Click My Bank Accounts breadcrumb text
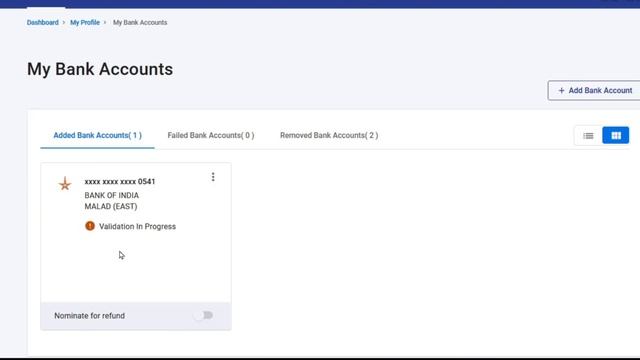 (x=140, y=22)
